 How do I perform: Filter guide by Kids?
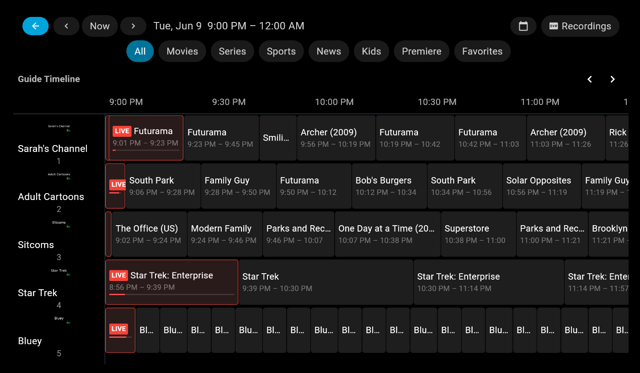371,51
